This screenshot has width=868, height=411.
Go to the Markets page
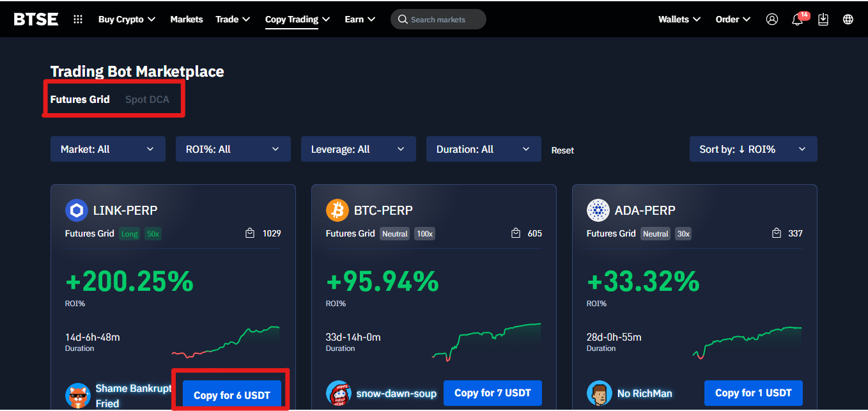(x=187, y=19)
